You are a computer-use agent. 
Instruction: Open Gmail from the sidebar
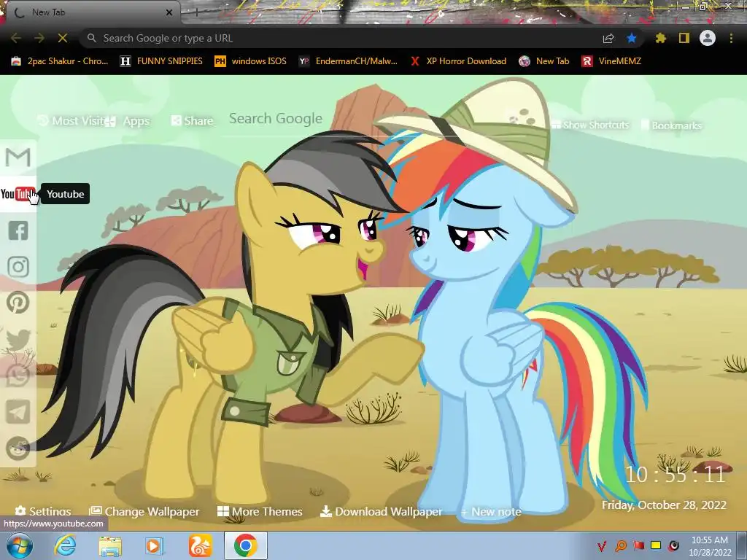click(18, 157)
